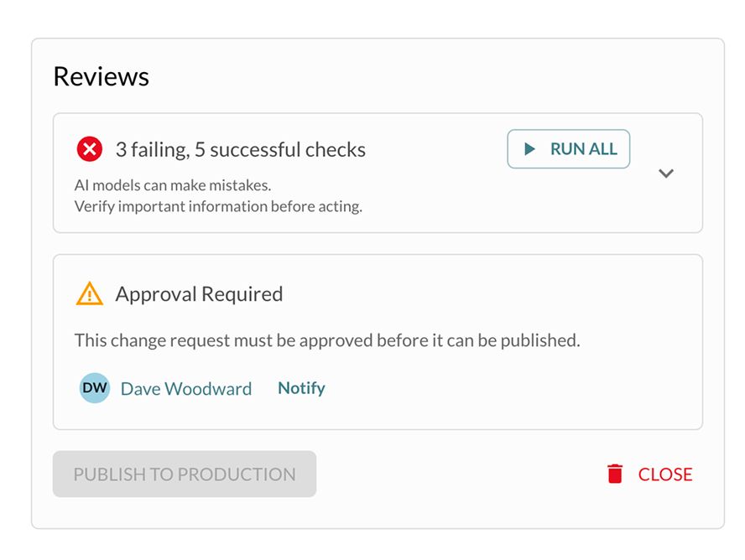
Task: Open the Dave Woodward approver link
Action: (x=186, y=388)
